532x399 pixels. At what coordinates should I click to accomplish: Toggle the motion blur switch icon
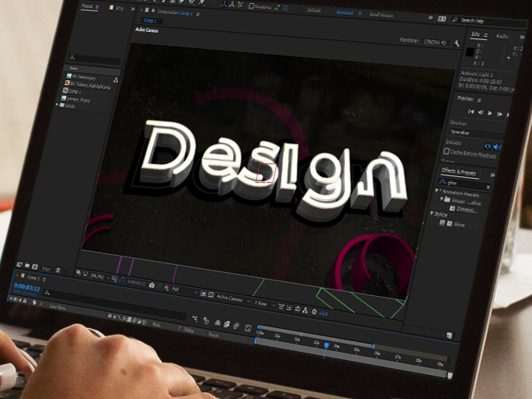[x=237, y=326]
